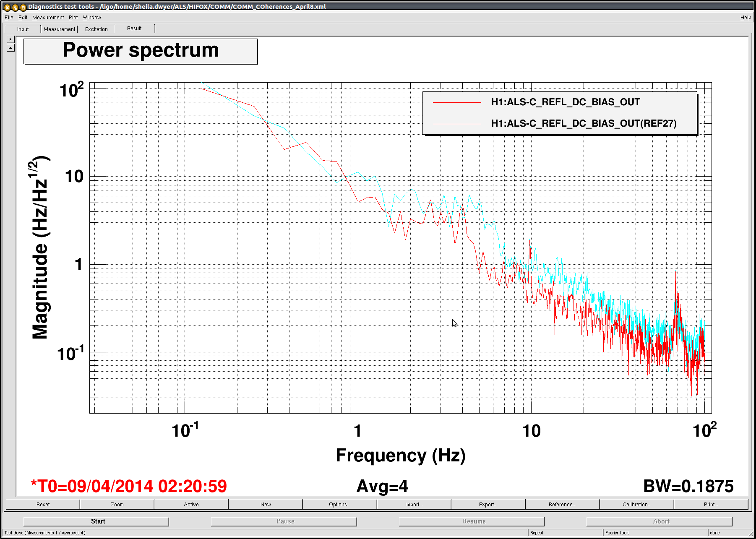Viewport: 756px width, 539px height.
Task: Click the right-arrow expander left of plot
Action: click(x=10, y=39)
